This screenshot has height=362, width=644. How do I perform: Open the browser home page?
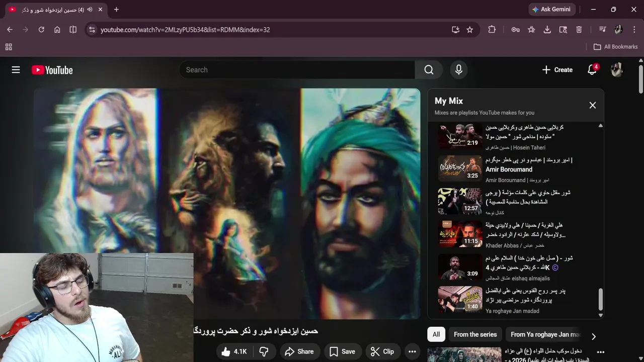tap(57, 30)
